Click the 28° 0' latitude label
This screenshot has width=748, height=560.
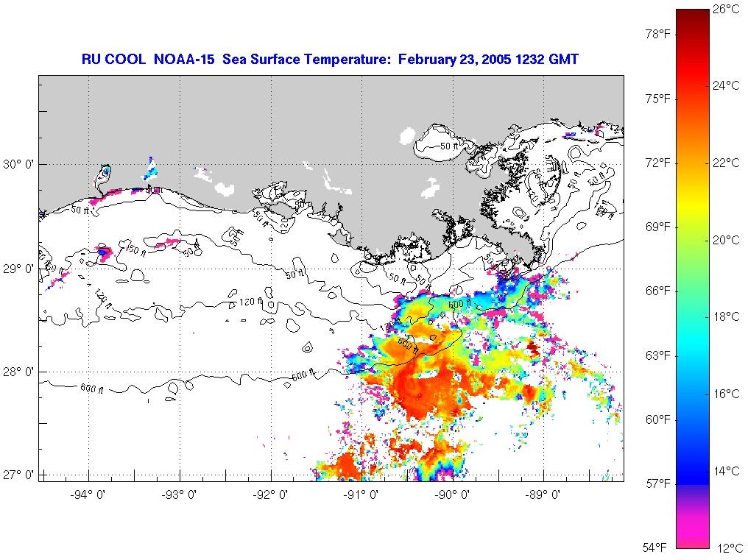coord(18,372)
